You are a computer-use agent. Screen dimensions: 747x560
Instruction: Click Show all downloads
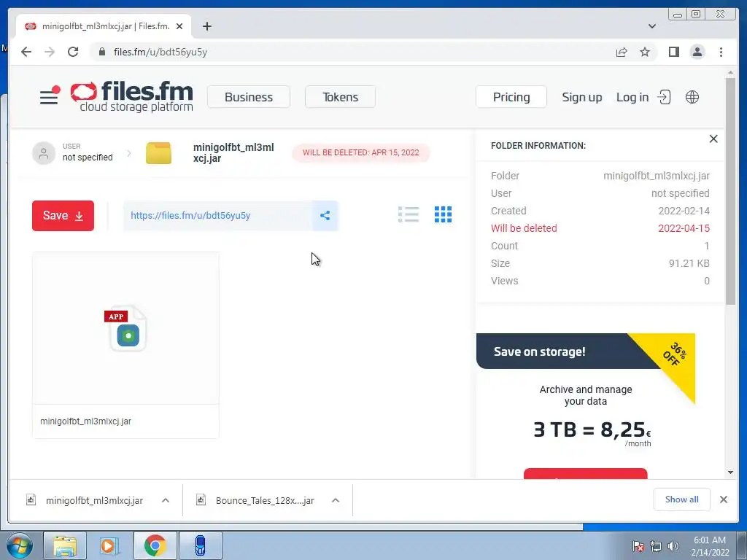coord(682,499)
